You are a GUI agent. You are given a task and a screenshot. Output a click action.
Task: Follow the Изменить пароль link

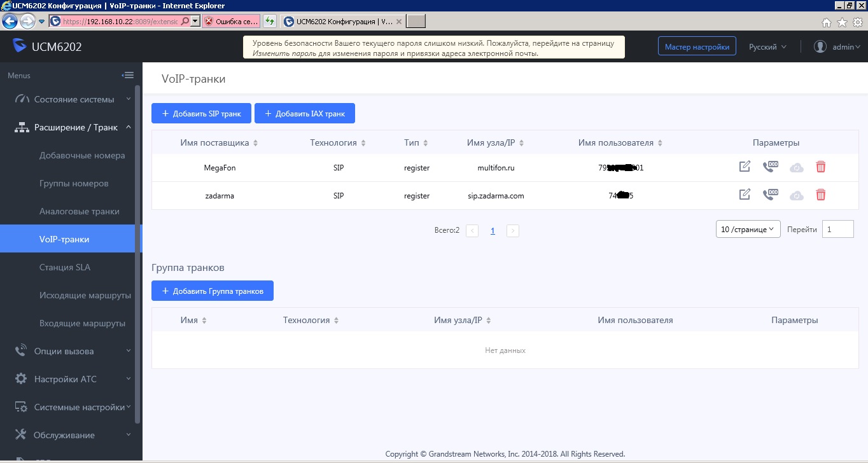pyautogui.click(x=284, y=53)
